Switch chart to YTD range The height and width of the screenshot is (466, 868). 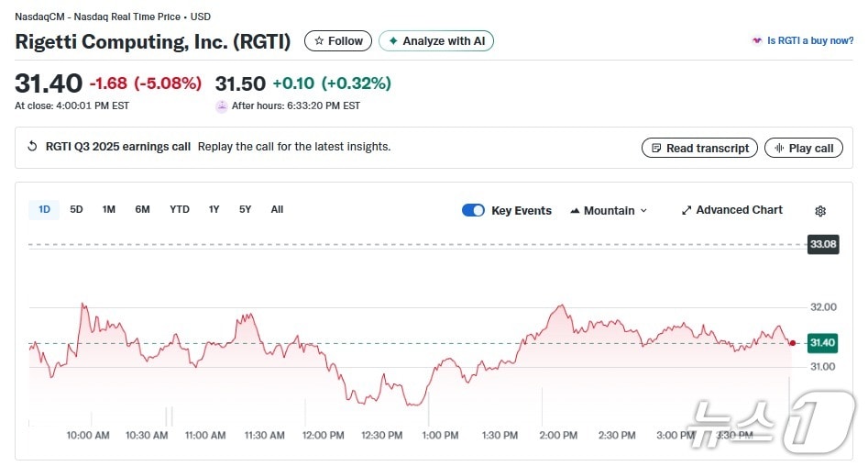[x=180, y=209]
